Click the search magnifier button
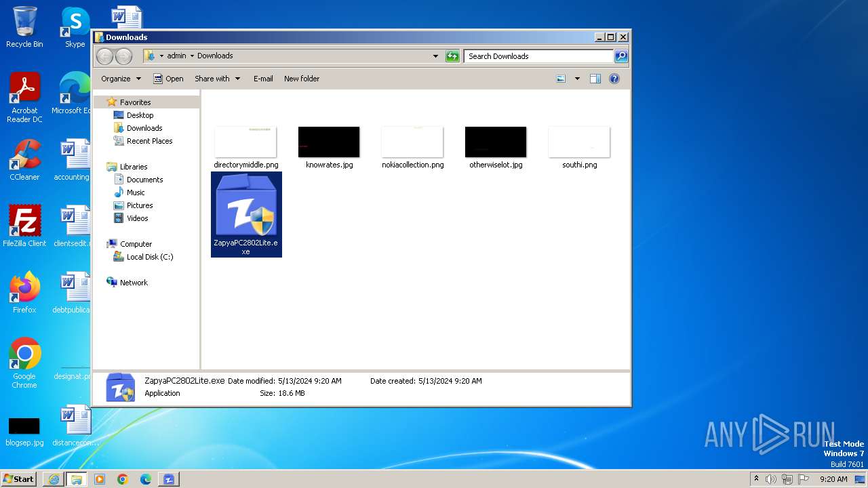The width and height of the screenshot is (868, 488). pyautogui.click(x=620, y=56)
